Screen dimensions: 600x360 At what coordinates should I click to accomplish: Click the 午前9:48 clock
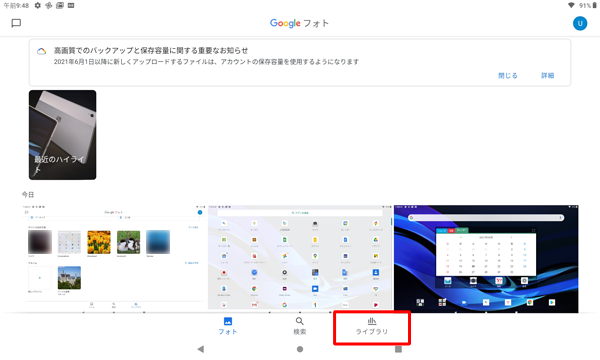pos(16,5)
